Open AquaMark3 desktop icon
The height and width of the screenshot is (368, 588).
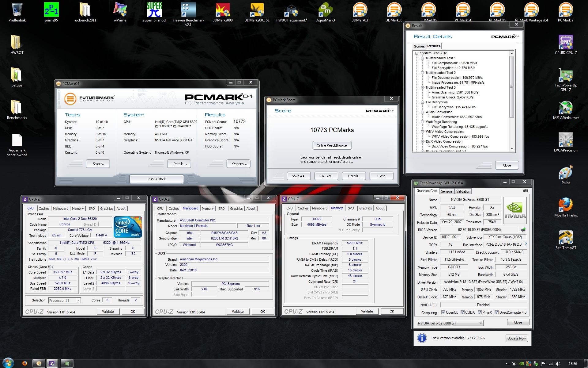pyautogui.click(x=326, y=12)
